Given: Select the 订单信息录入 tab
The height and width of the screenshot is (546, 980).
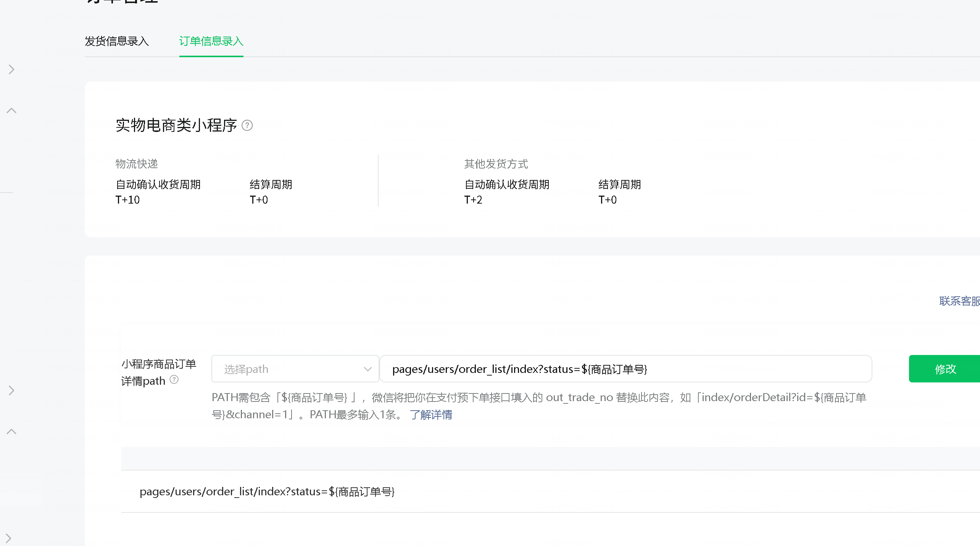Looking at the screenshot, I should point(211,41).
